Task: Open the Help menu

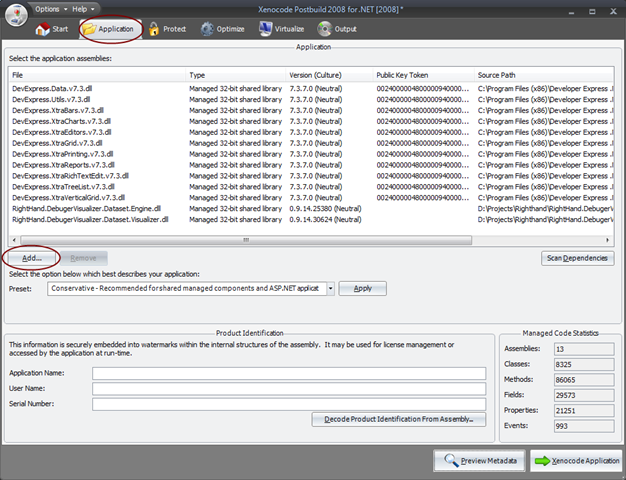Action: [x=83, y=8]
